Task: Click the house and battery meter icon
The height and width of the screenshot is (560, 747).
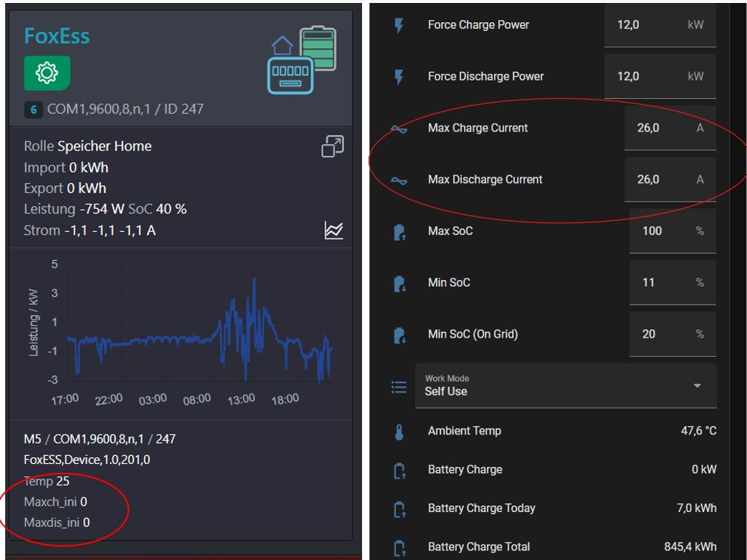Action: click(x=301, y=60)
